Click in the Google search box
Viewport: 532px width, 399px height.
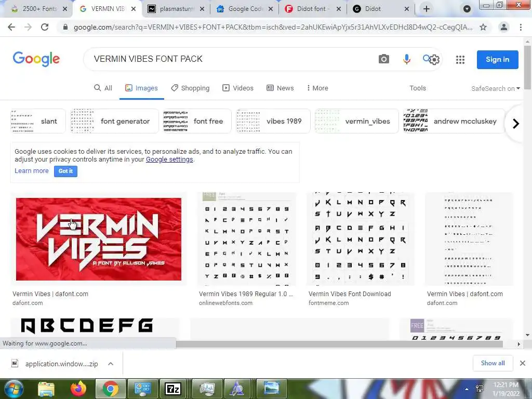click(231, 59)
